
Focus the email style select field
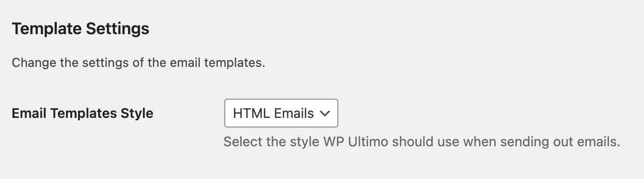click(281, 113)
